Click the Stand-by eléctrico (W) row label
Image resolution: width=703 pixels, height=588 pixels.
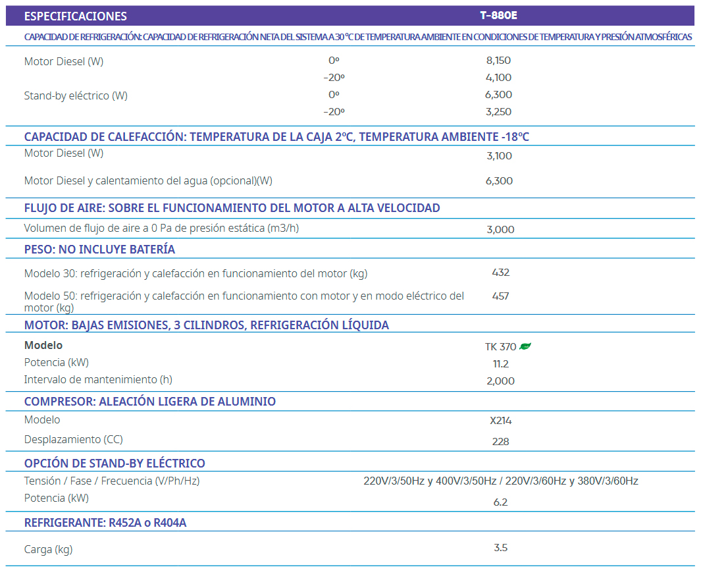click(x=76, y=96)
